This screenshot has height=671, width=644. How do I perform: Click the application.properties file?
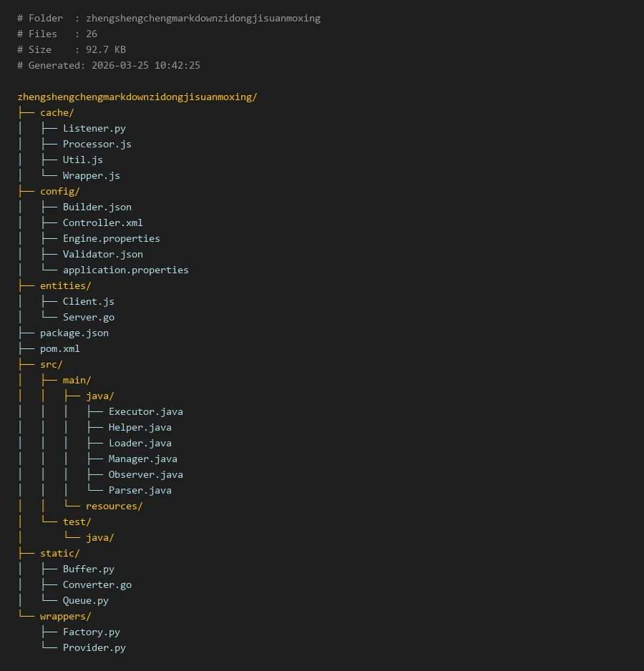[x=125, y=270]
